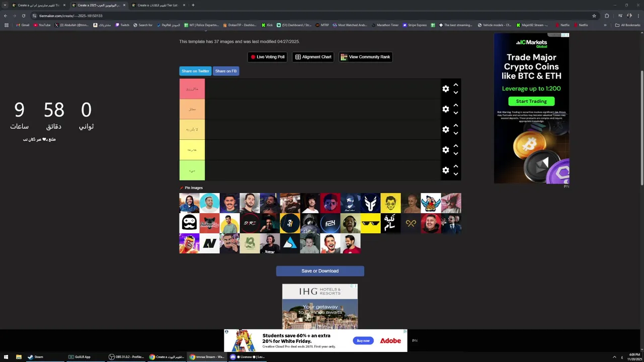Open Windows Start menu

pyautogui.click(x=6, y=357)
